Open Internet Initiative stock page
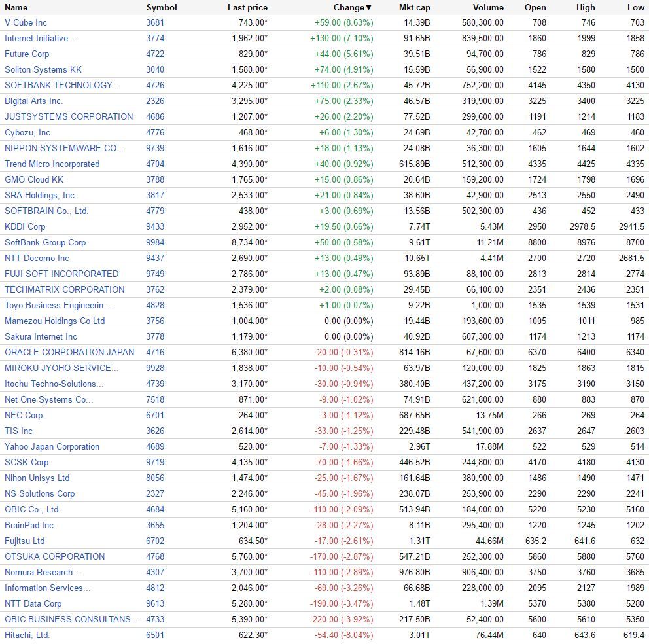Image resolution: width=649 pixels, height=644 pixels. 40,39
